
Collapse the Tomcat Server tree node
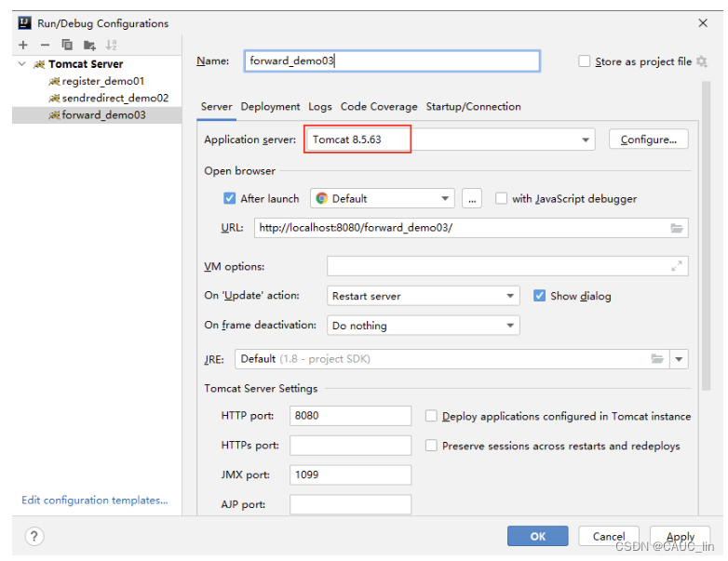click(x=21, y=63)
